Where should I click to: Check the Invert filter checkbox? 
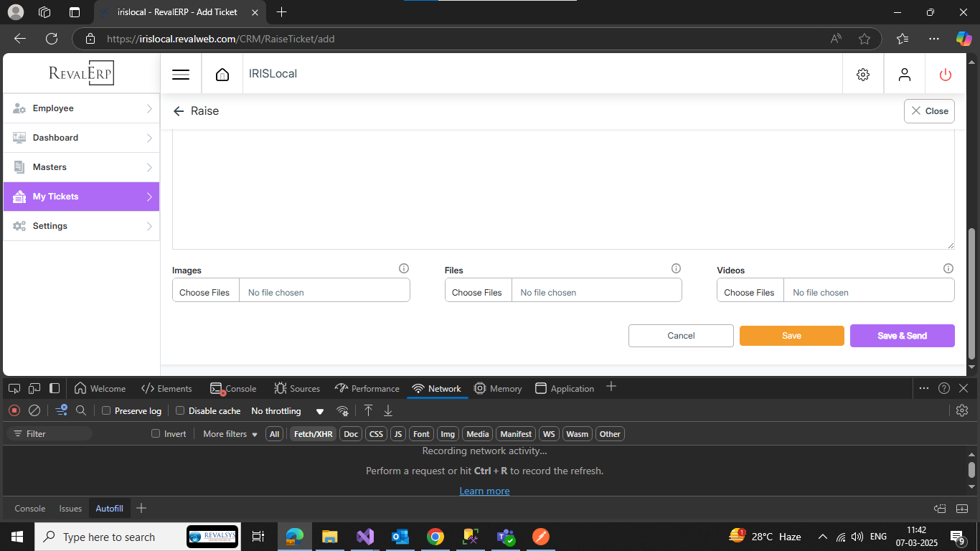tap(156, 434)
